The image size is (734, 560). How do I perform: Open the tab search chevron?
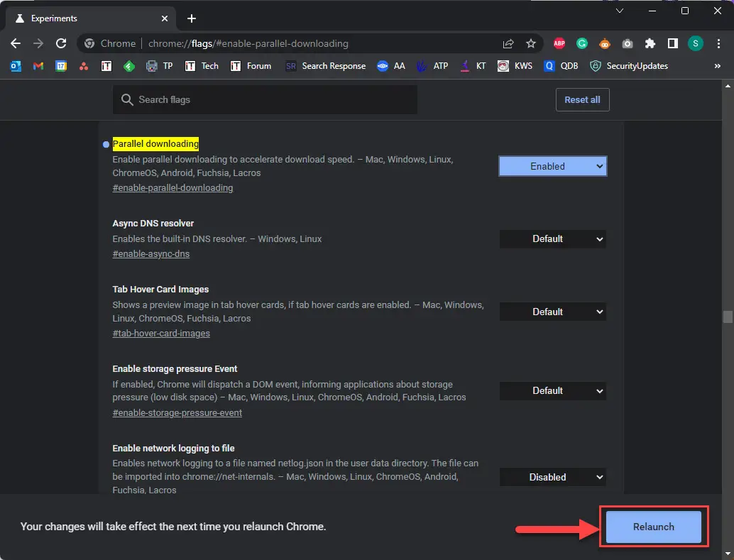tap(619, 11)
